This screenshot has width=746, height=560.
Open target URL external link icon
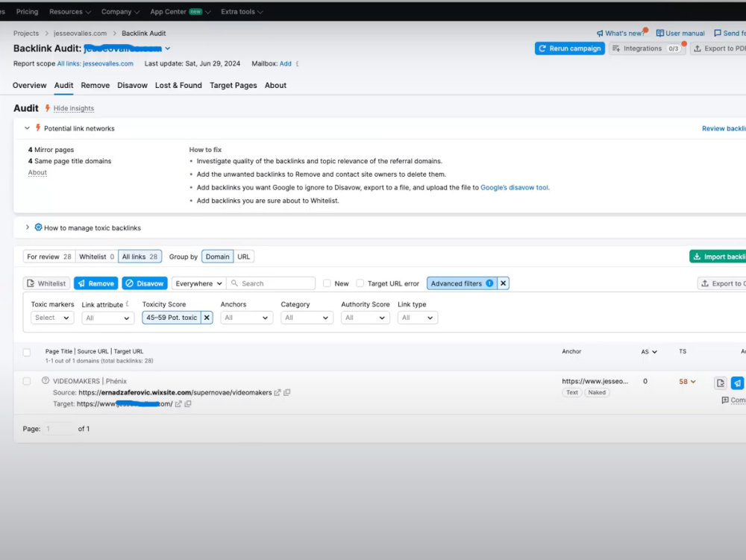(178, 404)
